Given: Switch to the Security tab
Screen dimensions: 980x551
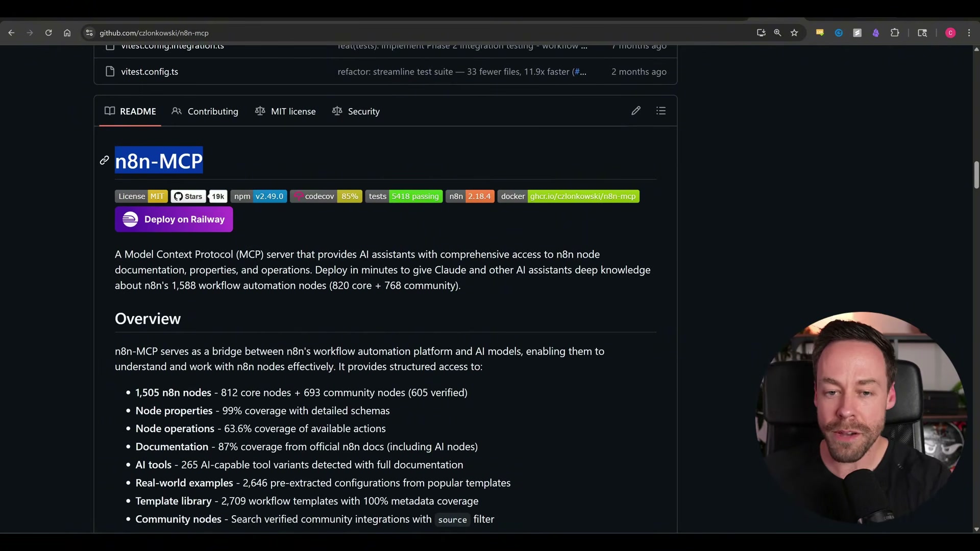Looking at the screenshot, I should [x=356, y=111].
